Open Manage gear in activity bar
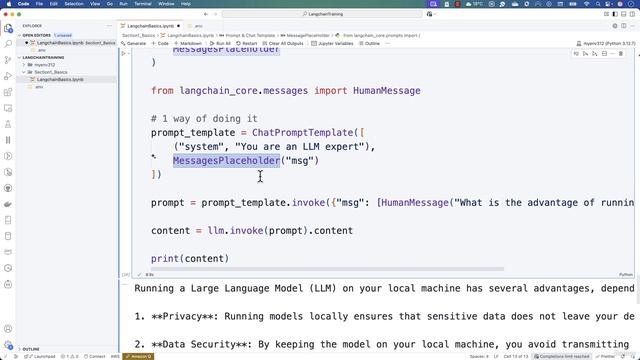The width and height of the screenshot is (640, 360). click(x=8, y=345)
